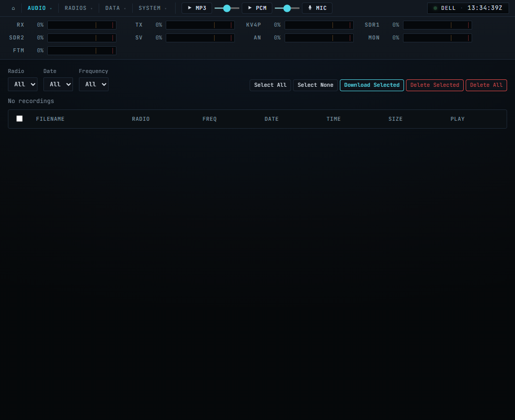
Task: Open the Radio filter dropdown
Action: pyautogui.click(x=23, y=84)
